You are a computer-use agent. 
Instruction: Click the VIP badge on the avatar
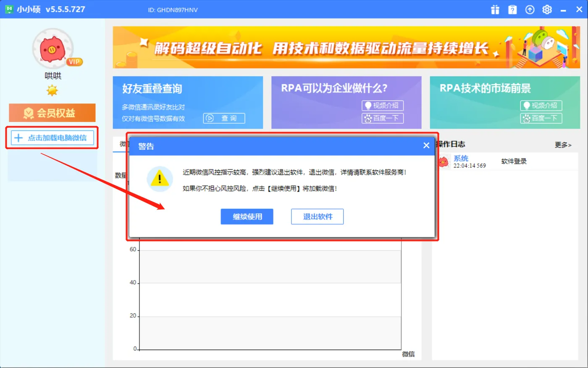click(x=75, y=62)
